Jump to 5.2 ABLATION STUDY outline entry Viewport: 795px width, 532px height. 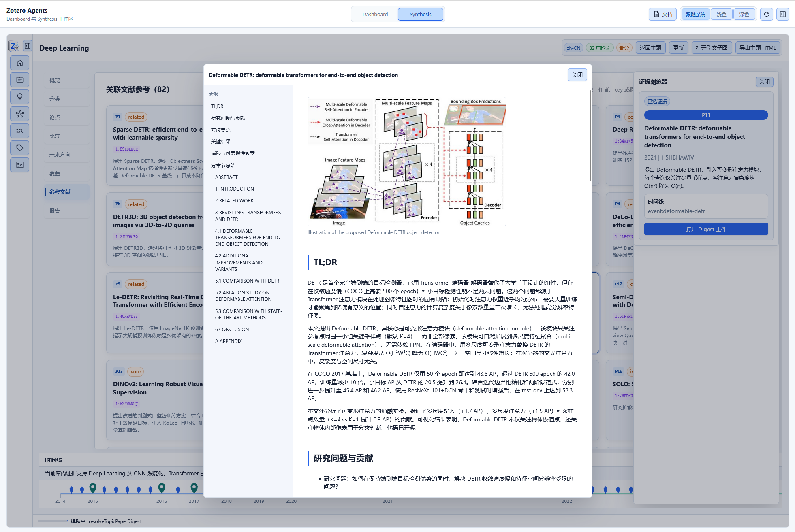click(x=243, y=296)
